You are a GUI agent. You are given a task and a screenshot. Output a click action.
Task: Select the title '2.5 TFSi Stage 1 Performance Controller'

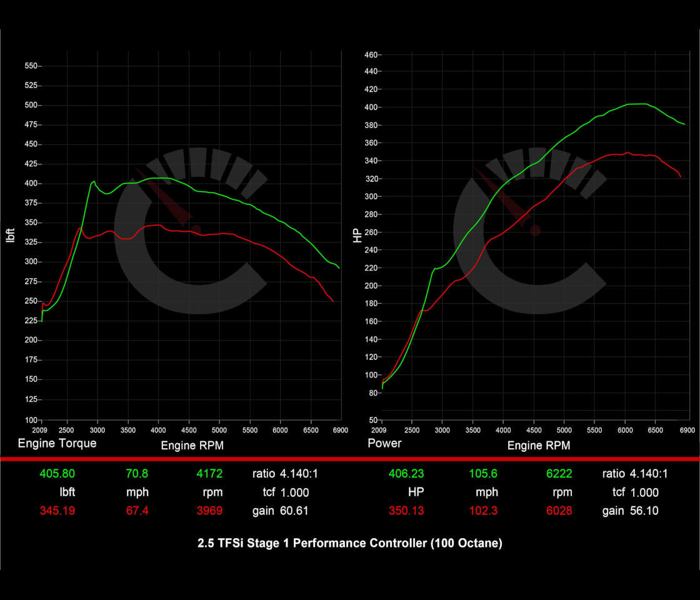tap(350, 543)
